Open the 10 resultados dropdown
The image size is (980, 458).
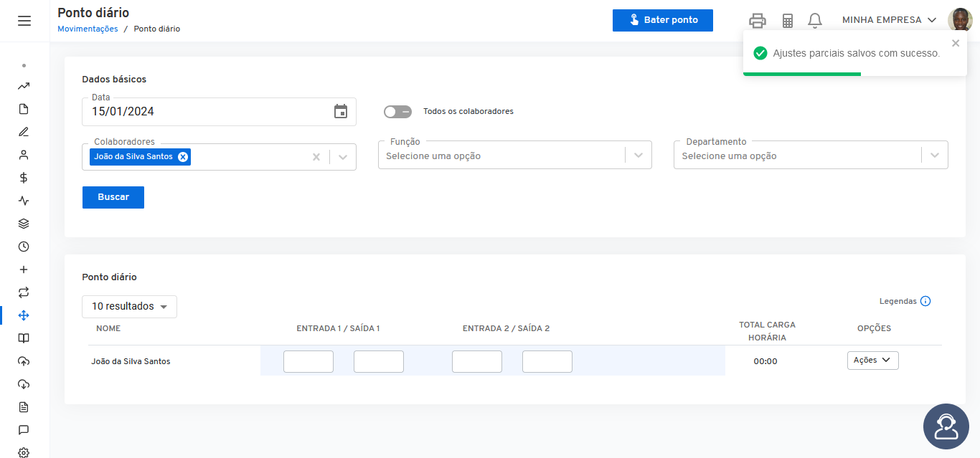coord(129,307)
